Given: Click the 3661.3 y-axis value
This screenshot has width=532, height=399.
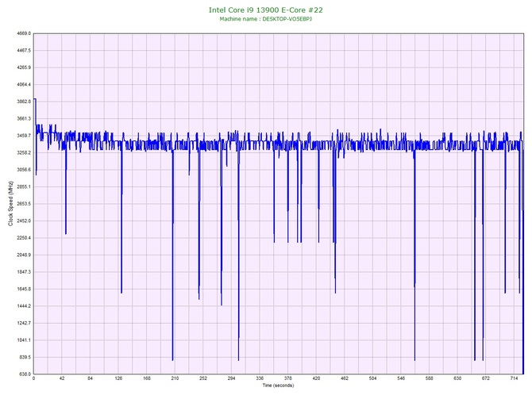Looking at the screenshot, I should [24, 119].
